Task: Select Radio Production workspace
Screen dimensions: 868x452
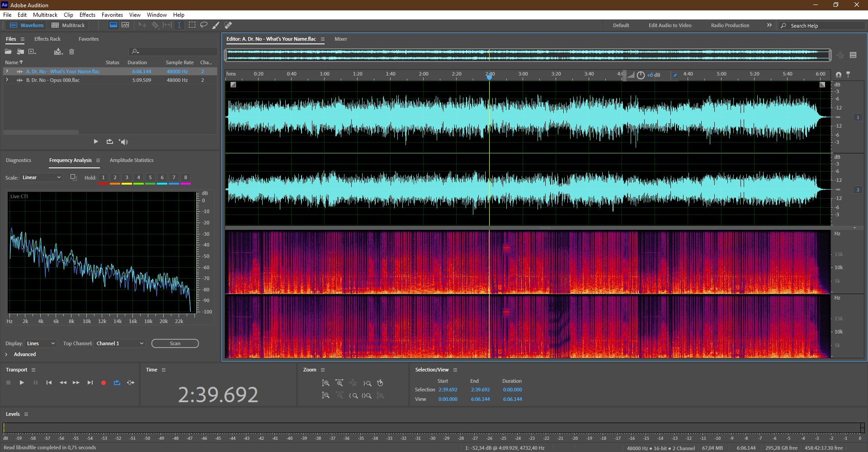Action: click(730, 25)
